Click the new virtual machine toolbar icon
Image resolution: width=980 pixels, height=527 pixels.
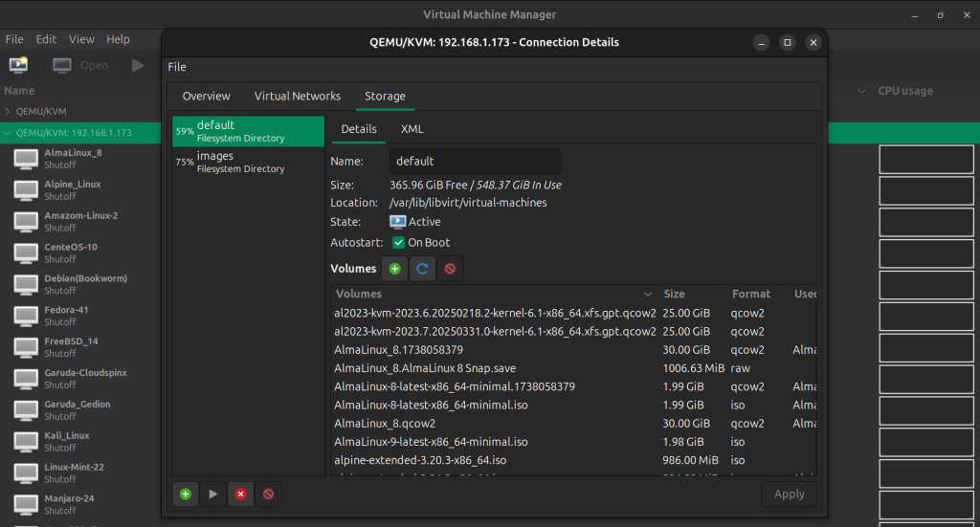[x=18, y=65]
